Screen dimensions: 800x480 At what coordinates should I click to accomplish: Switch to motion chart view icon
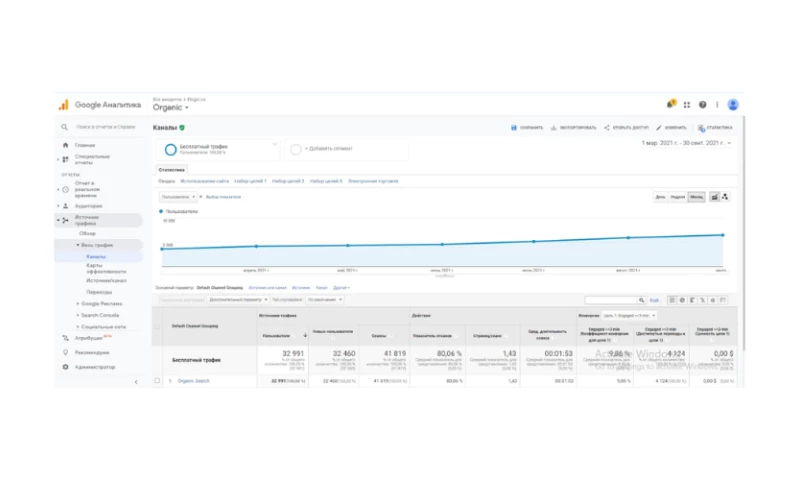[725, 197]
